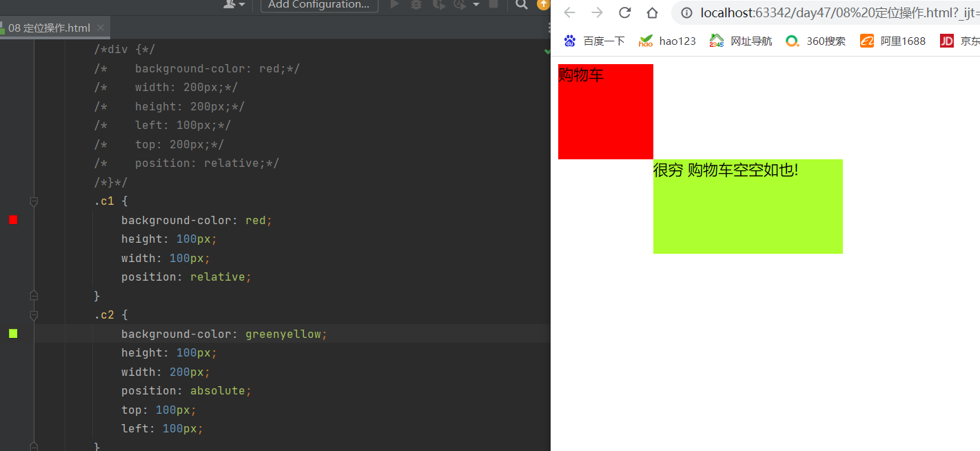This screenshot has height=451, width=980.
Task: Go back in the browser
Action: 569,12
